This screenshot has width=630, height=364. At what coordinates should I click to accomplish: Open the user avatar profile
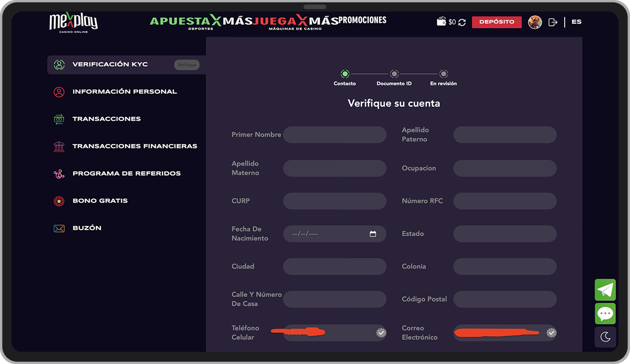click(535, 22)
